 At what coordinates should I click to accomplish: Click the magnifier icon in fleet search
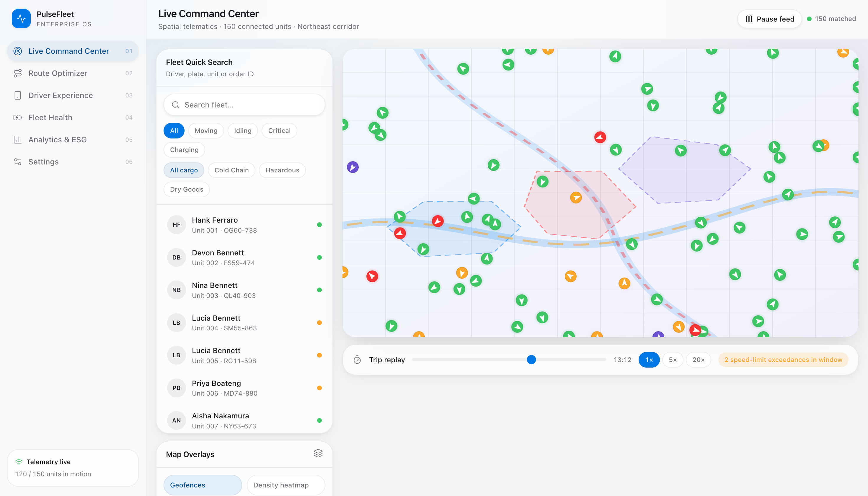coord(175,105)
